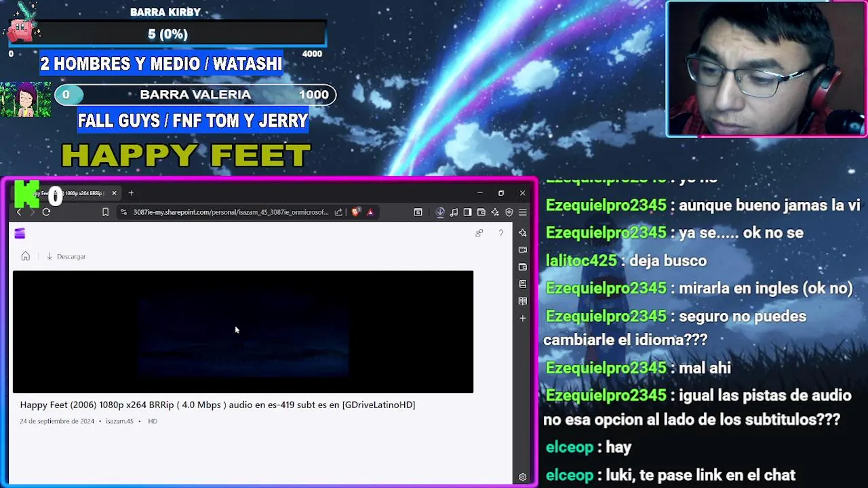The height and width of the screenshot is (488, 868).
Task: Click the date 24 de septiembre de 2024
Action: 57,421
